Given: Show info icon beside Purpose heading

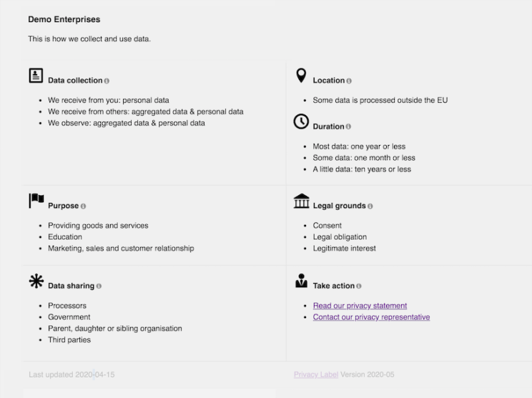Looking at the screenshot, I should tap(83, 206).
